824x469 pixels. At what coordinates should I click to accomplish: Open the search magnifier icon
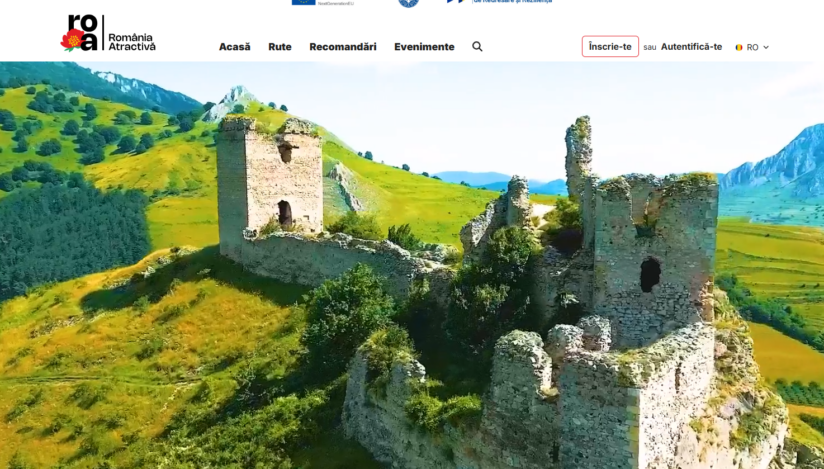coord(477,46)
